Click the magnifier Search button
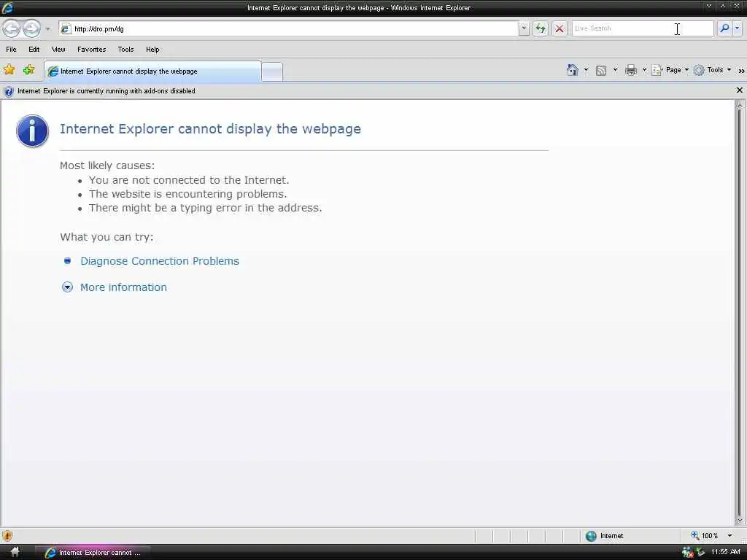747x560 pixels. pyautogui.click(x=724, y=28)
